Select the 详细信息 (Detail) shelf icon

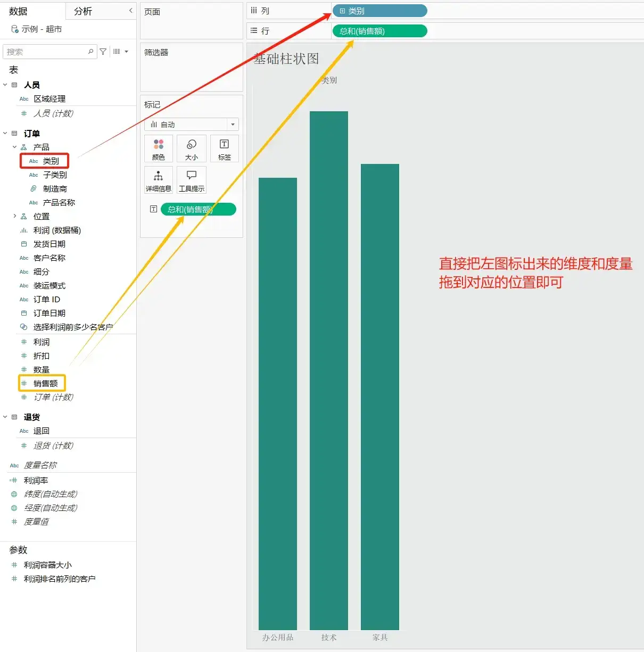tap(158, 180)
